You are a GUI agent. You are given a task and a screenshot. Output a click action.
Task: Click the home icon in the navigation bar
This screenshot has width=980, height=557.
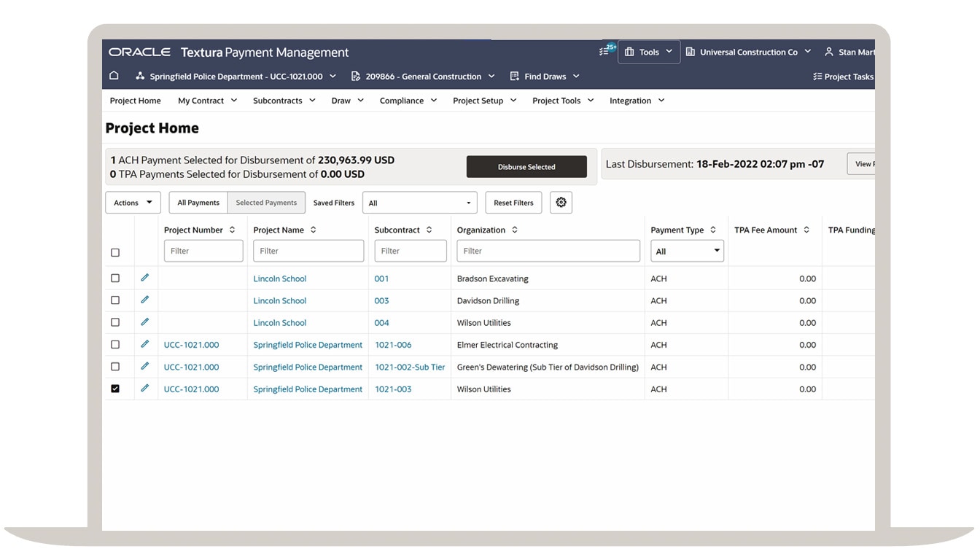[114, 76]
